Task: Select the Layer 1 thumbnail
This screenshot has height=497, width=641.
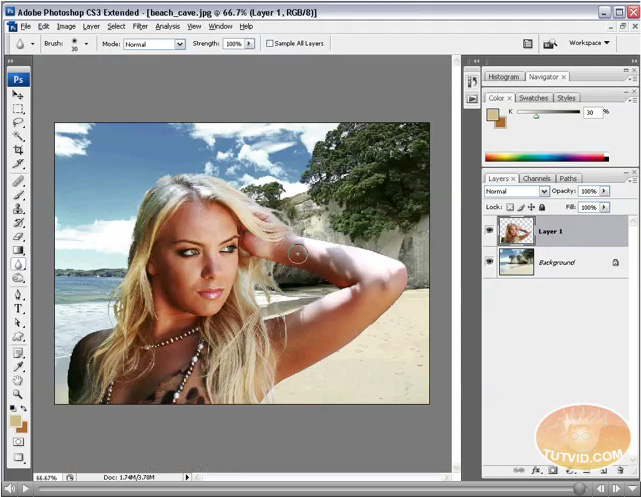Action: (x=516, y=231)
